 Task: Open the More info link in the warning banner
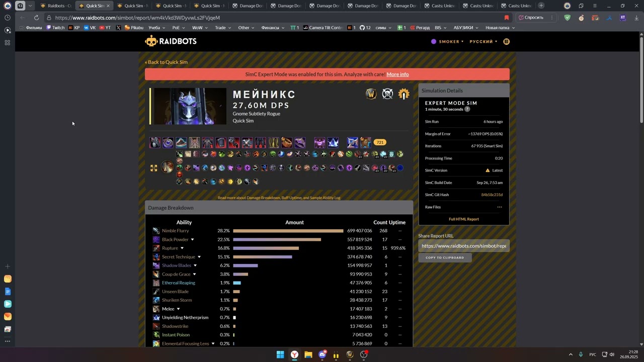(x=397, y=74)
